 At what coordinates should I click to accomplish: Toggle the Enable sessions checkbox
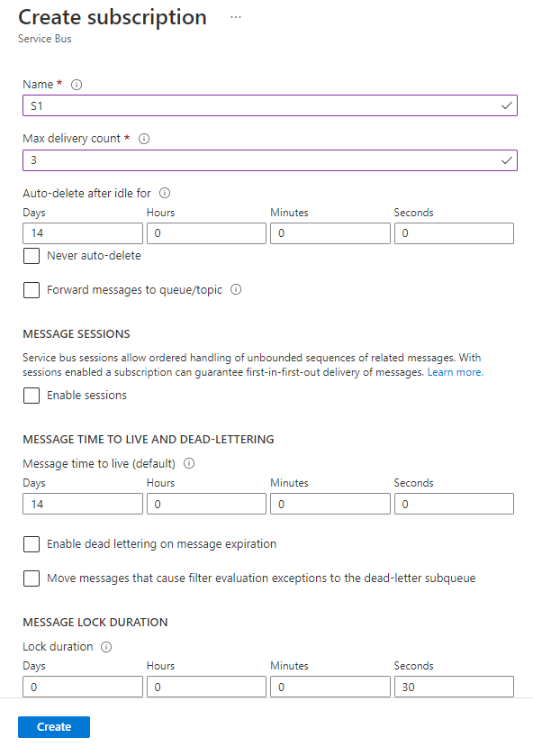click(32, 396)
